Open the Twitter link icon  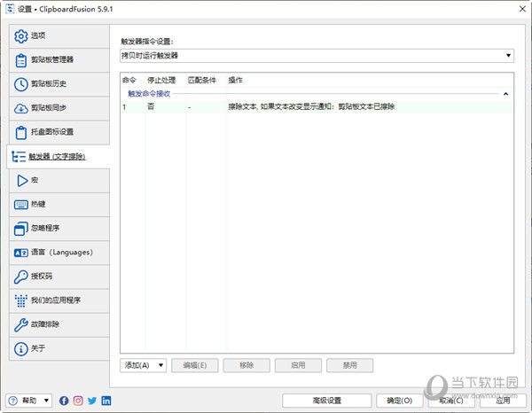pos(92,401)
